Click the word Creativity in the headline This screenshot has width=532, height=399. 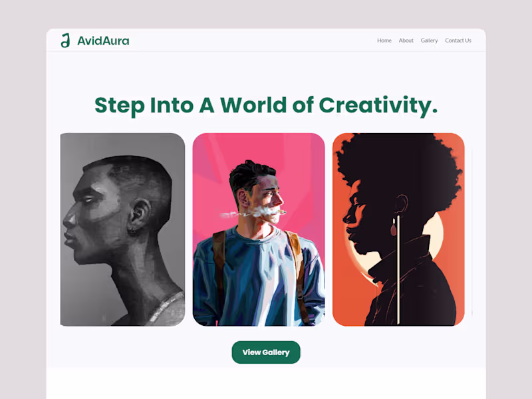click(378, 106)
